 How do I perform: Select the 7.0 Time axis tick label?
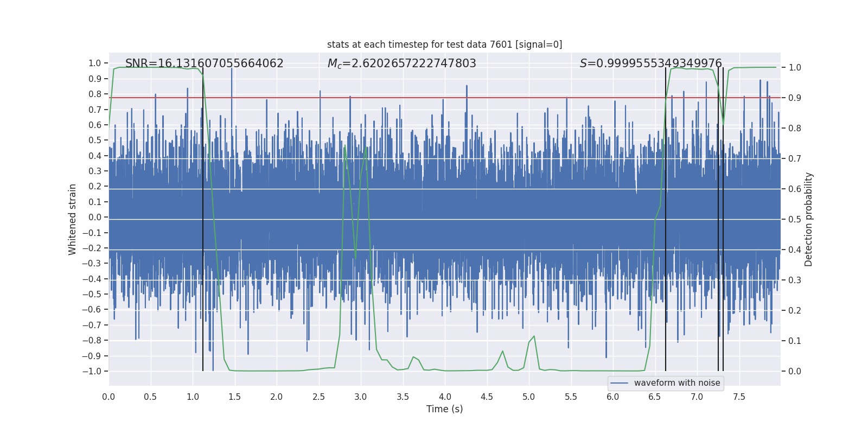pos(697,397)
